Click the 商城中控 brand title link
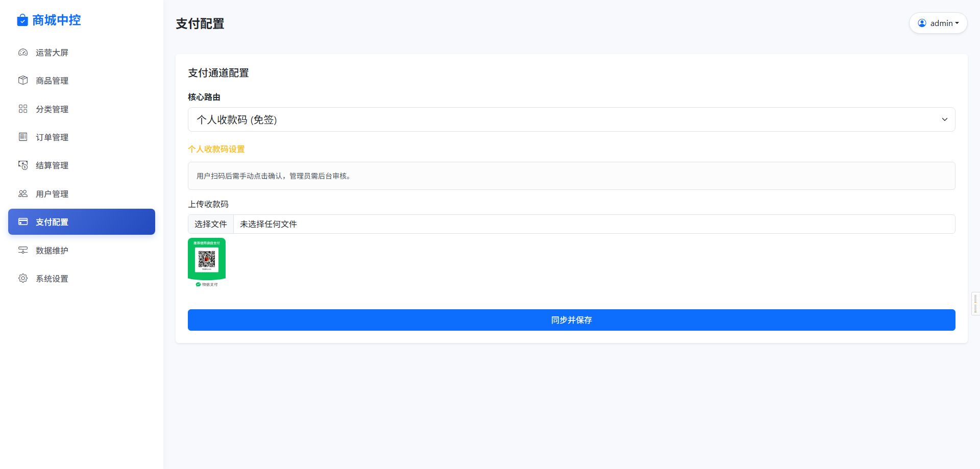The width and height of the screenshot is (980, 469). pos(56,20)
